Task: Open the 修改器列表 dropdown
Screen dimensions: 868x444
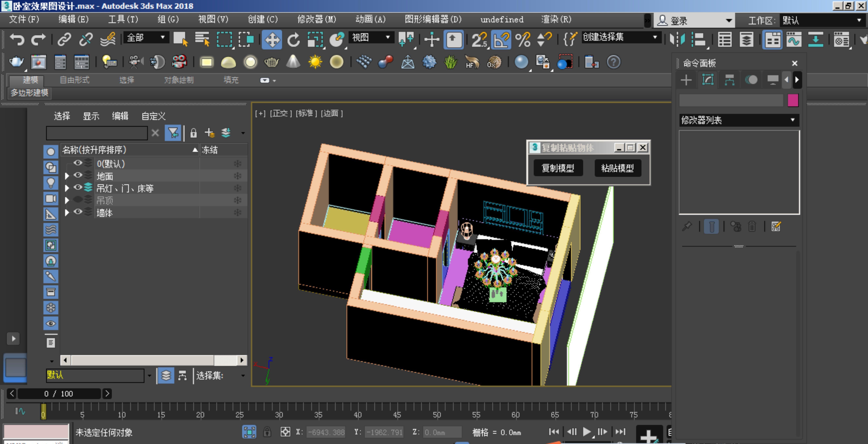Action: [739, 120]
